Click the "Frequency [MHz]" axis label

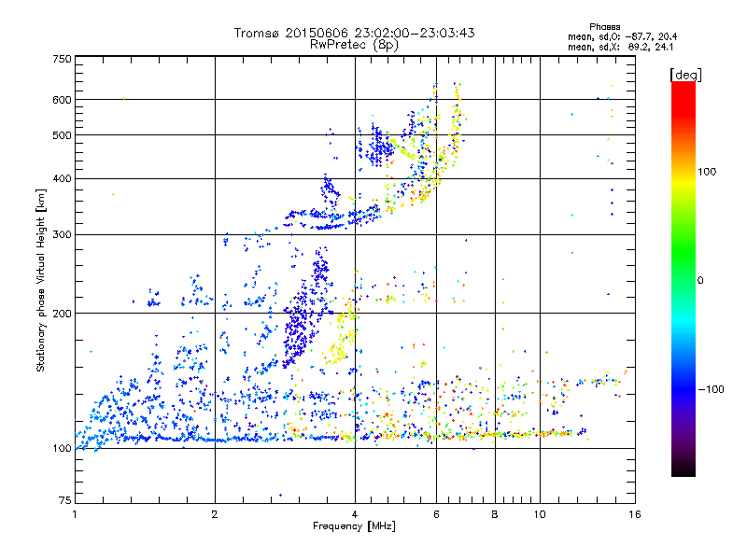[x=354, y=526]
